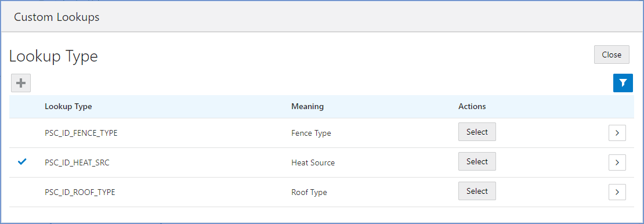The height and width of the screenshot is (224, 644).
Task: Expand details for PSC_ID_HEAT_SRC row
Action: tap(617, 162)
